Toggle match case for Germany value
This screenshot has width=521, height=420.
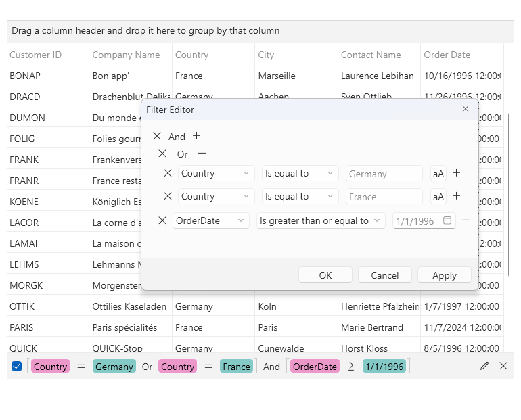point(438,174)
